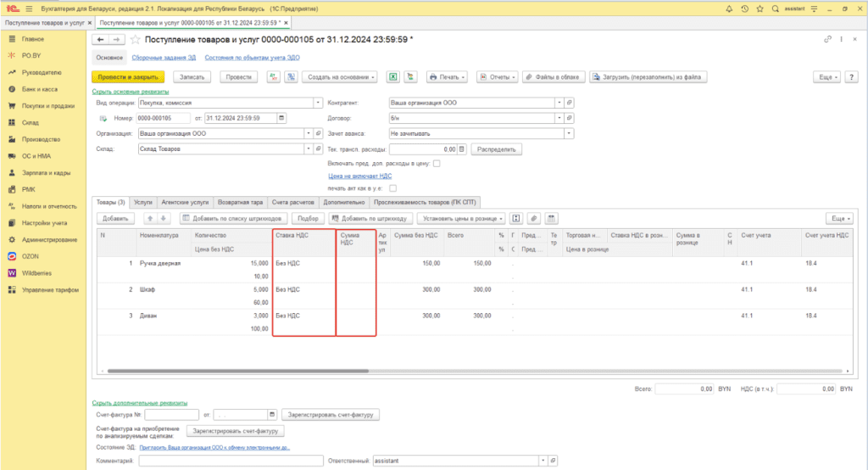Click the Цена не включает НДС link
The width and height of the screenshot is (868, 470).
click(x=360, y=176)
